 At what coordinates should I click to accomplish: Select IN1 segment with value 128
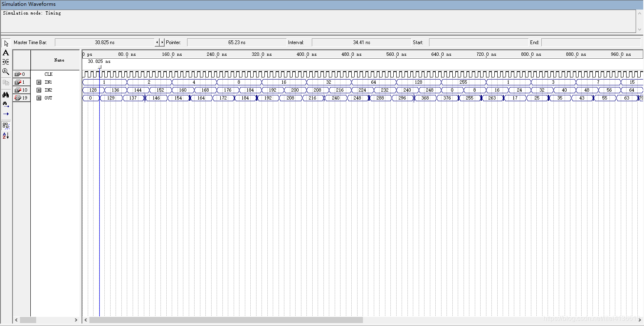418,82
